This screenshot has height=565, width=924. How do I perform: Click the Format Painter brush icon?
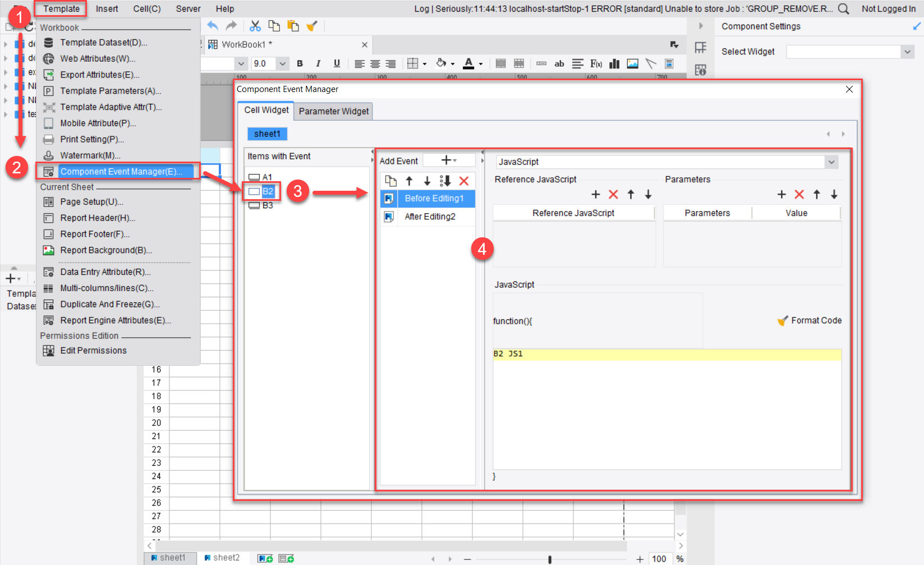[x=312, y=26]
